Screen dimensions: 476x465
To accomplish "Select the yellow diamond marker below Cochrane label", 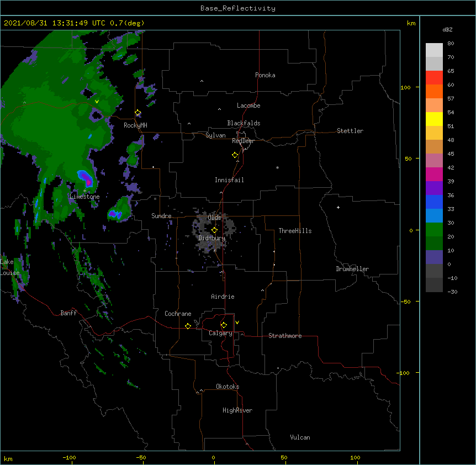I will (188, 326).
